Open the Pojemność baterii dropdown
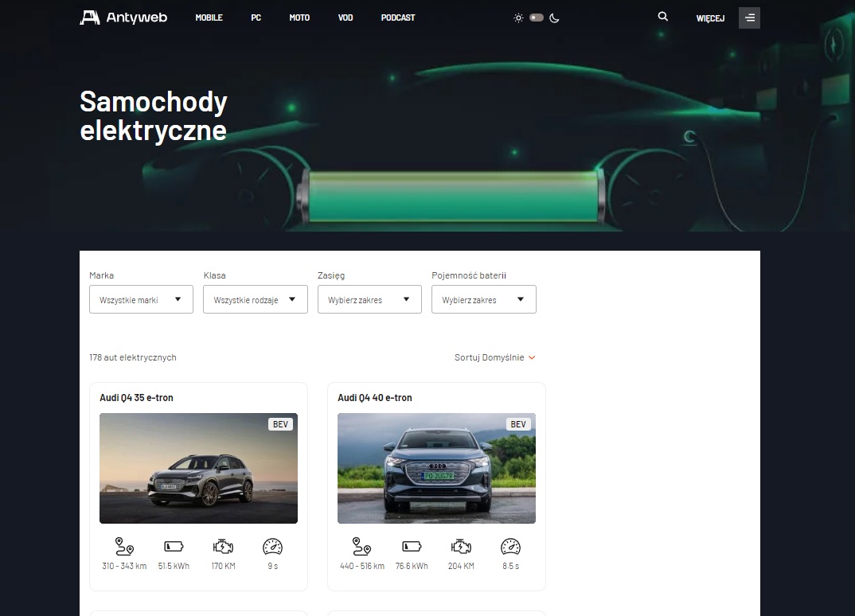 (x=483, y=299)
